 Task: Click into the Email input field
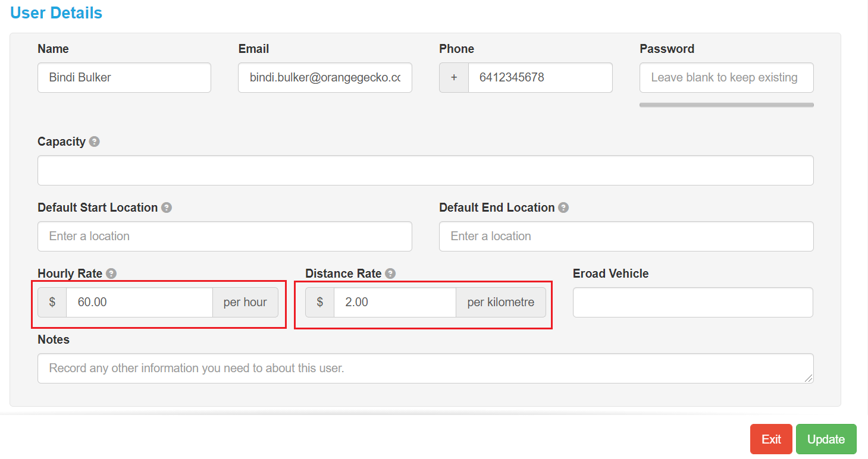pos(325,77)
